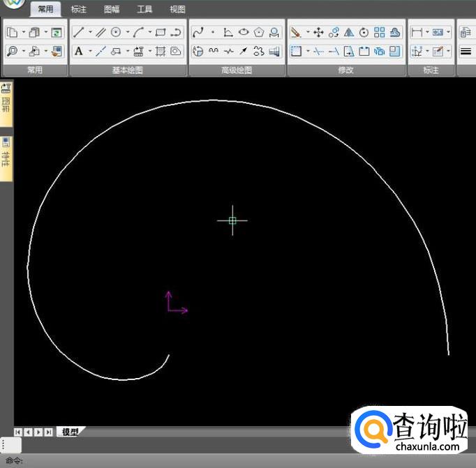
Task: Open the 工具 ribbon tab
Action: pyautogui.click(x=144, y=9)
